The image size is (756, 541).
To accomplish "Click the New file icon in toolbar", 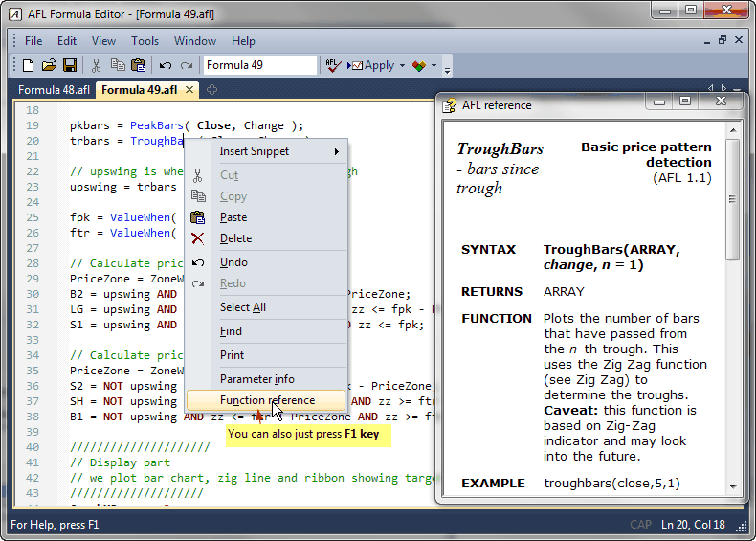I will 28,66.
